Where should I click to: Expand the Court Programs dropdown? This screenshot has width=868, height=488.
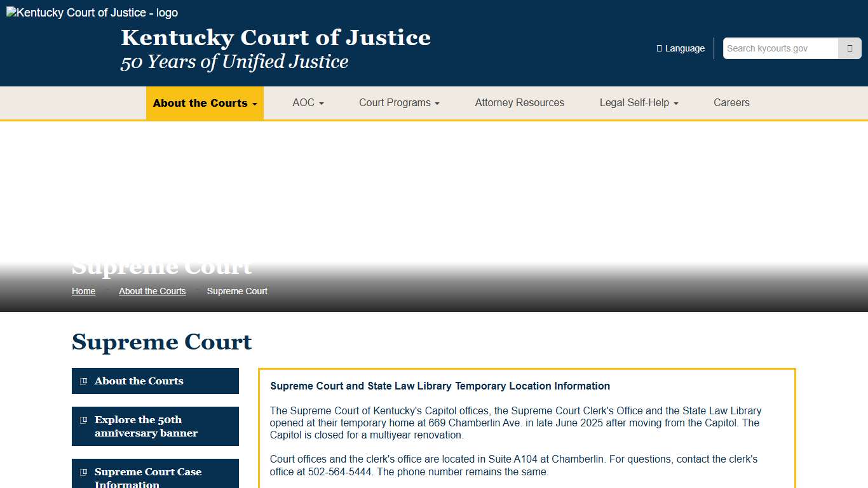tap(398, 102)
